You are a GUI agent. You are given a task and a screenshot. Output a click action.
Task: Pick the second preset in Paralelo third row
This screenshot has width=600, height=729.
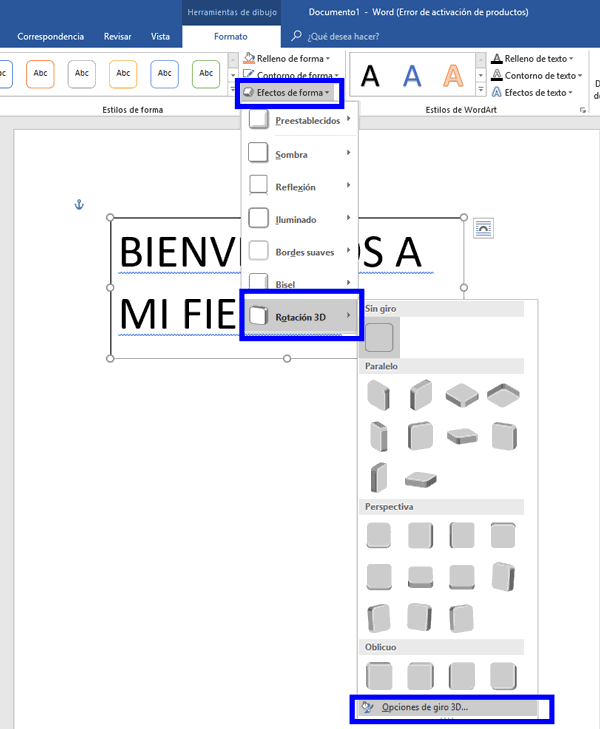click(x=420, y=479)
